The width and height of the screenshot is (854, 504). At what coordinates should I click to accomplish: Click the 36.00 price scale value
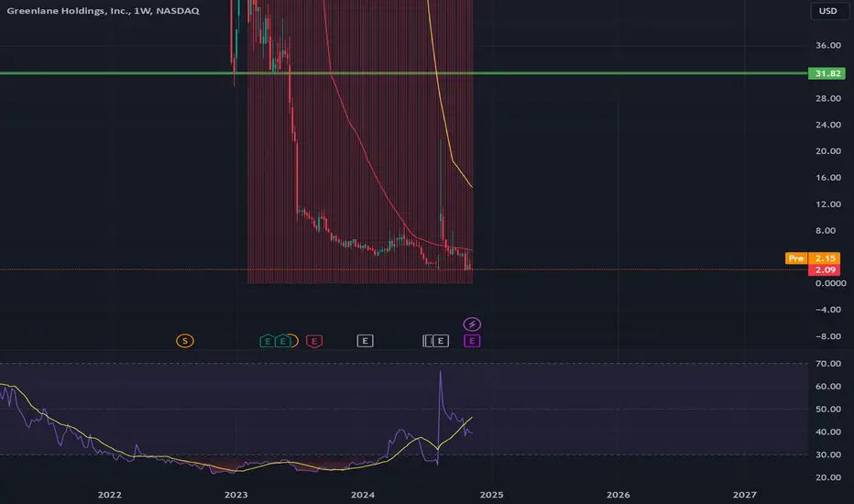[x=828, y=45]
